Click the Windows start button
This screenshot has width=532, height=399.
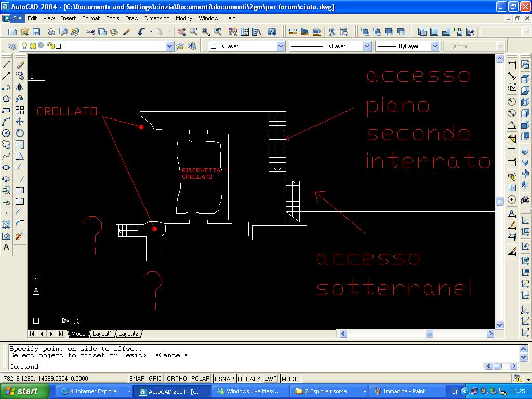click(x=21, y=391)
